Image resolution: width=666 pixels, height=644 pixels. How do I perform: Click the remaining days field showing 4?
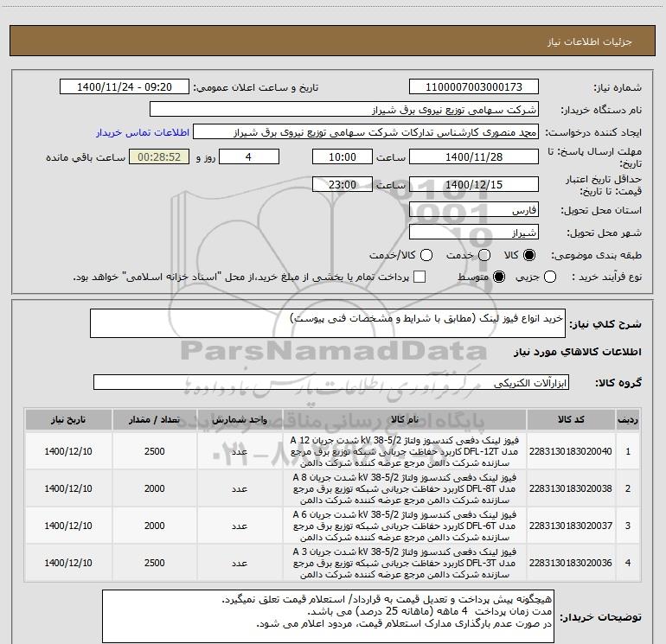click(x=249, y=157)
